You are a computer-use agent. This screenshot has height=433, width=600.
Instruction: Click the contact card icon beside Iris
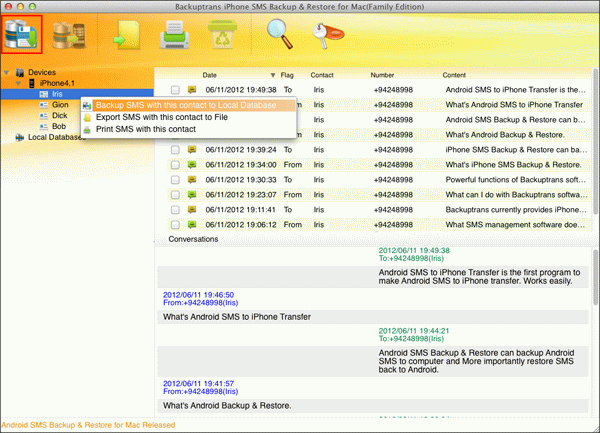[44, 94]
